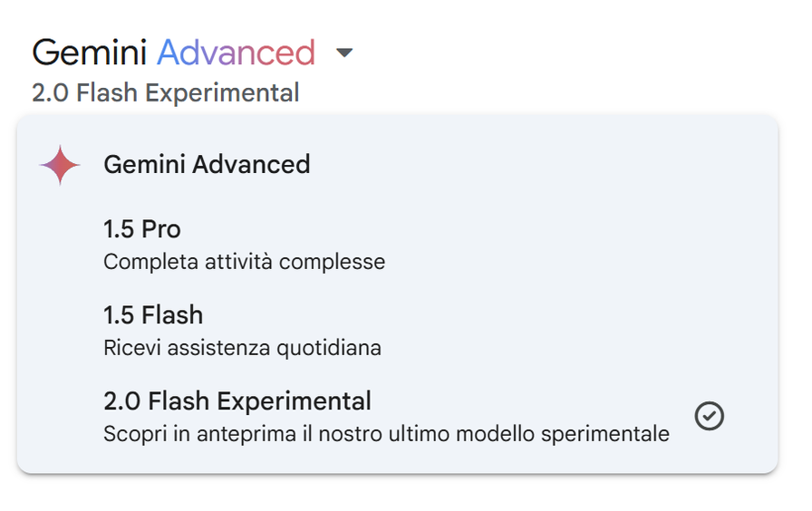
Task: Click the word "complesse" under 1.5 Pro
Action: pyautogui.click(x=332, y=263)
